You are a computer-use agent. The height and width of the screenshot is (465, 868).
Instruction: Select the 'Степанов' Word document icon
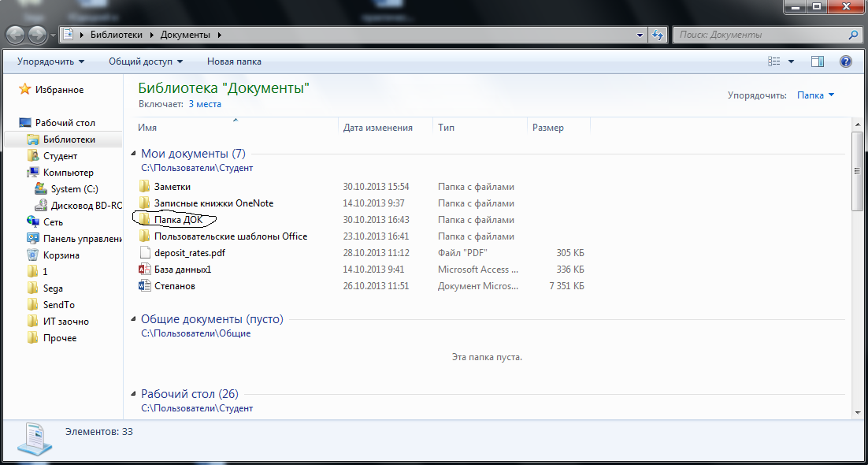pyautogui.click(x=144, y=286)
